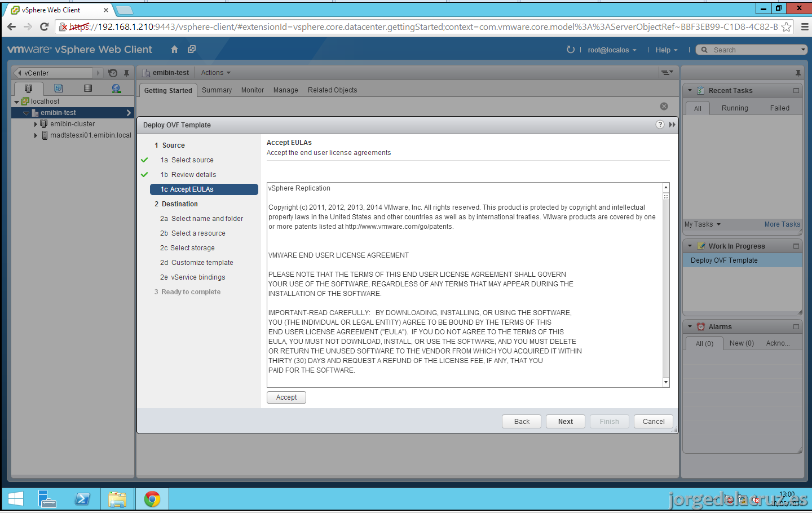Viewport: 812px width, 513px height.
Task: Expand the emibin-cluster tree node
Action: 36,124
